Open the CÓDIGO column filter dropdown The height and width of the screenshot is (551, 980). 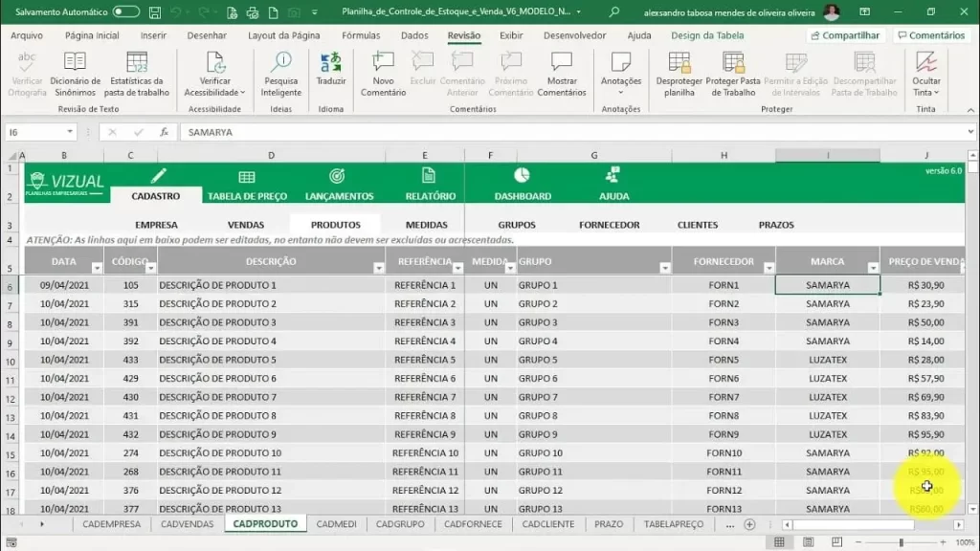tap(150, 268)
